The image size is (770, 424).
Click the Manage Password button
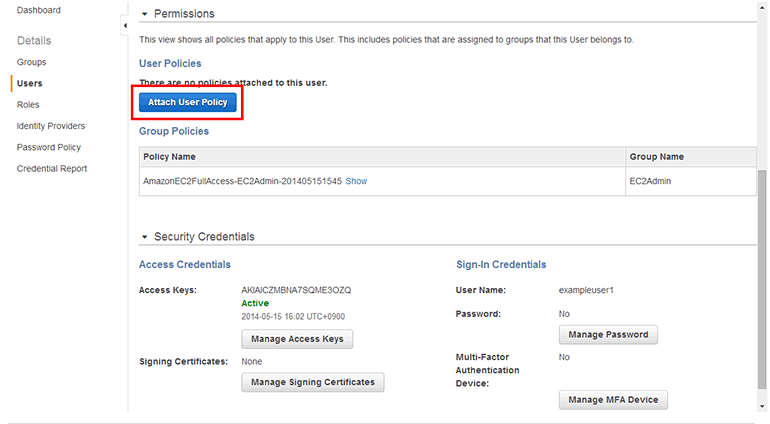pyautogui.click(x=607, y=334)
